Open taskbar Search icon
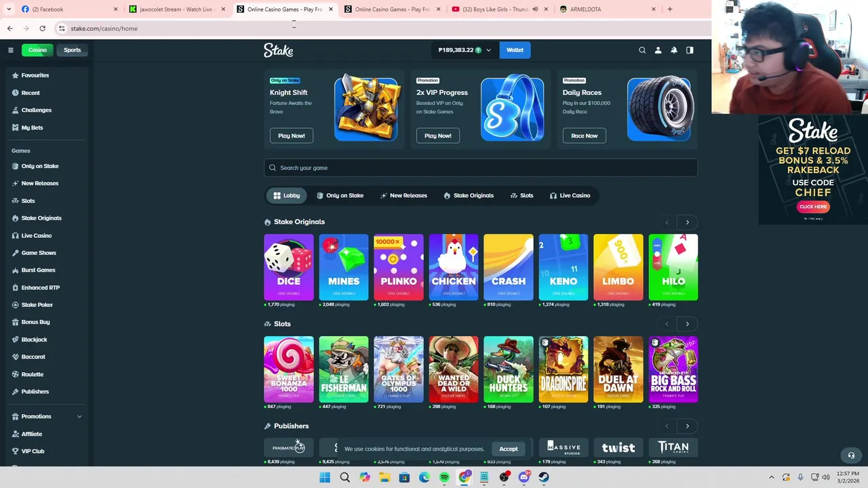Viewport: 868px width, 488px height. click(344, 477)
